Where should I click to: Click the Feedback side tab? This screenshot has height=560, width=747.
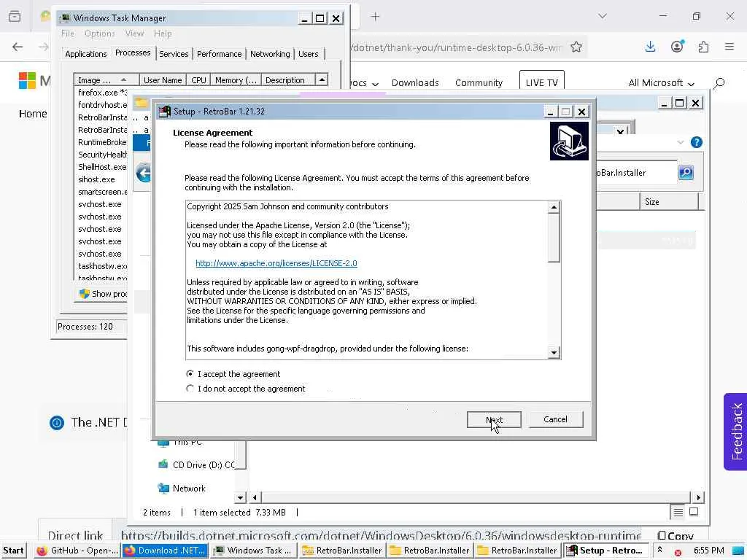point(737,432)
